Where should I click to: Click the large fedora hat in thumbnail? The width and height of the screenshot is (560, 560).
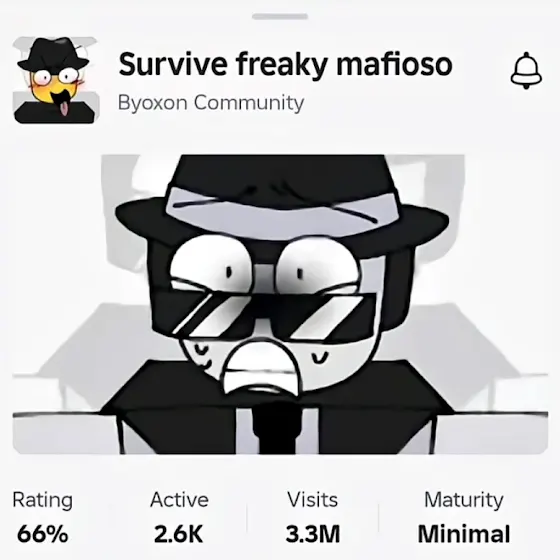tap(282, 196)
